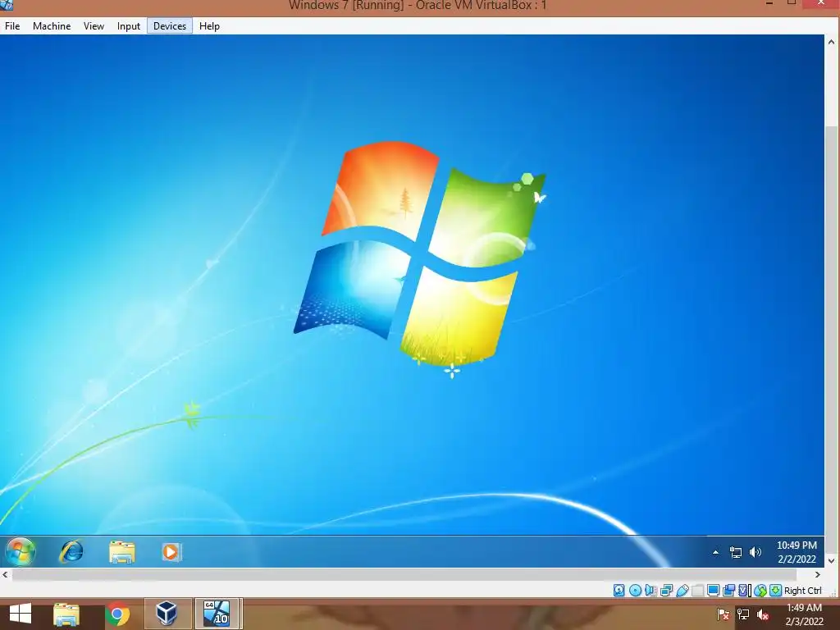Open the File menu
This screenshot has height=630, width=840.
point(12,25)
